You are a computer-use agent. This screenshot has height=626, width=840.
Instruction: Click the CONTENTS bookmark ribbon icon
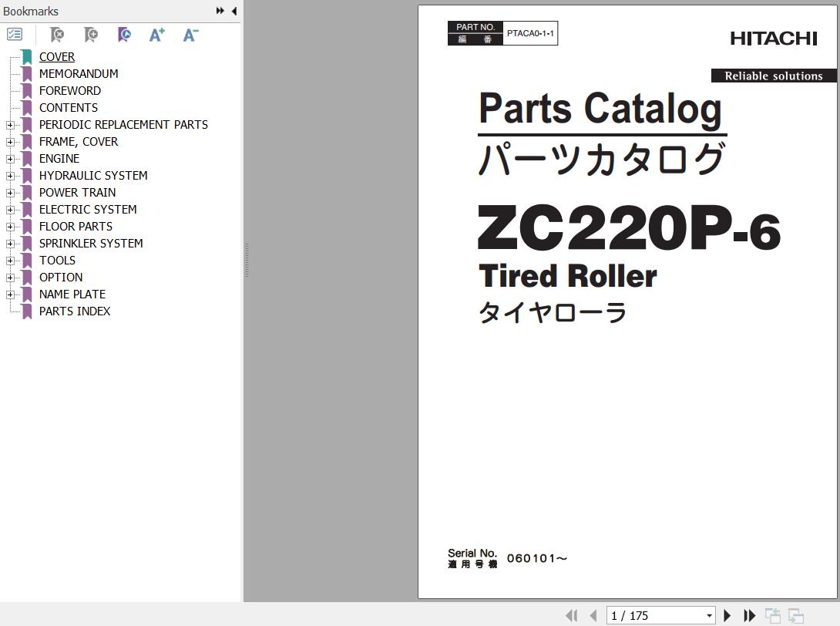pos(27,108)
